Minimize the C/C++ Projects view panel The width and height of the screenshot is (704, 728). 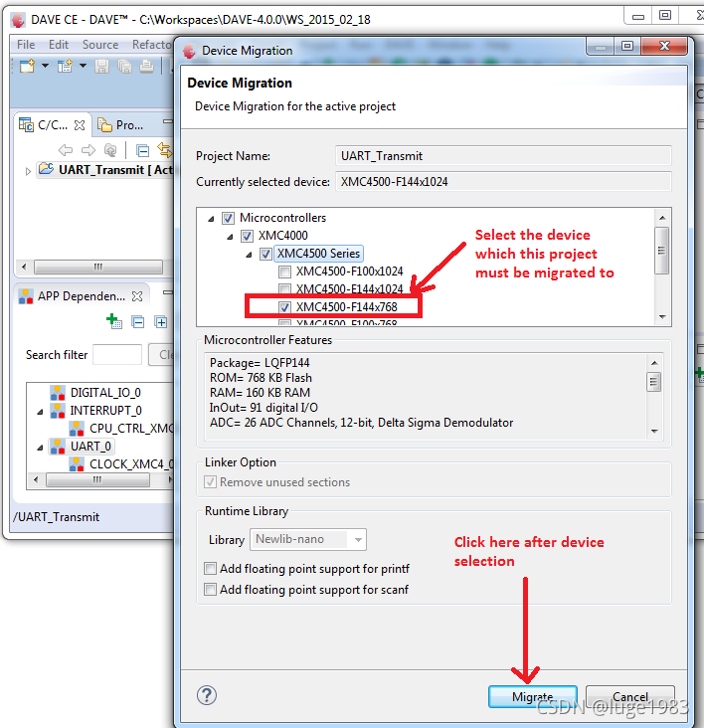[x=167, y=121]
